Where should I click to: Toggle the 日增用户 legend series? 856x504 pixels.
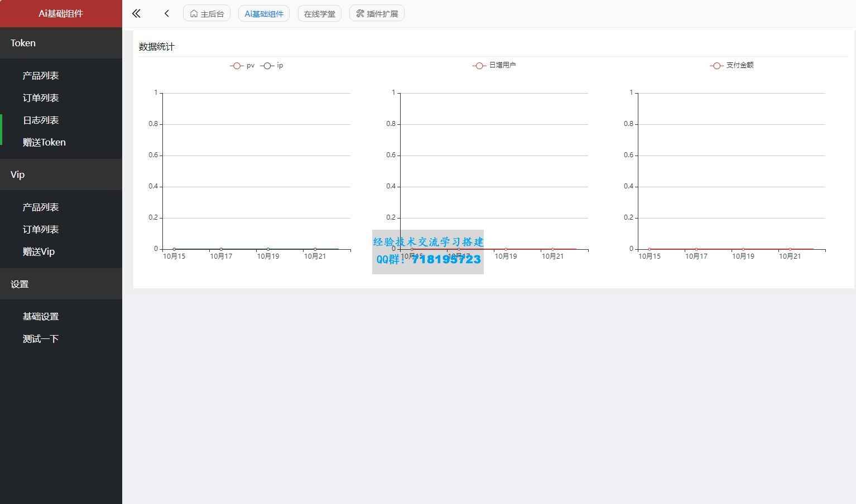tap(494, 65)
